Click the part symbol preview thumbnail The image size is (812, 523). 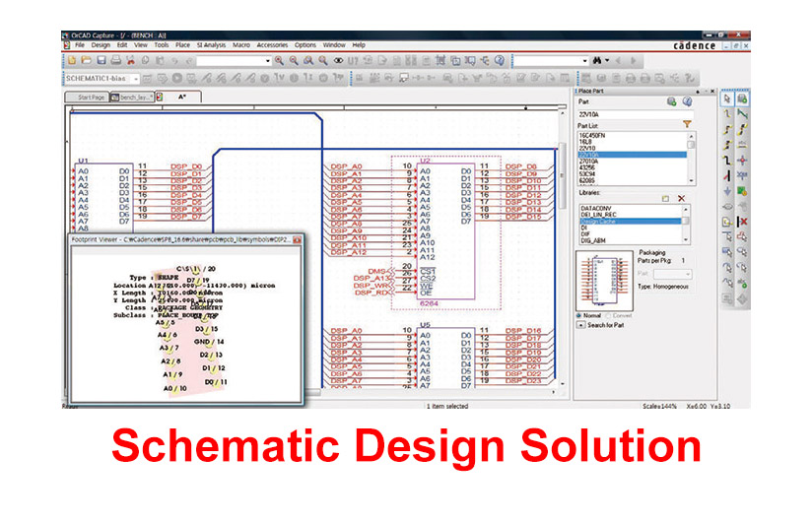click(x=604, y=280)
